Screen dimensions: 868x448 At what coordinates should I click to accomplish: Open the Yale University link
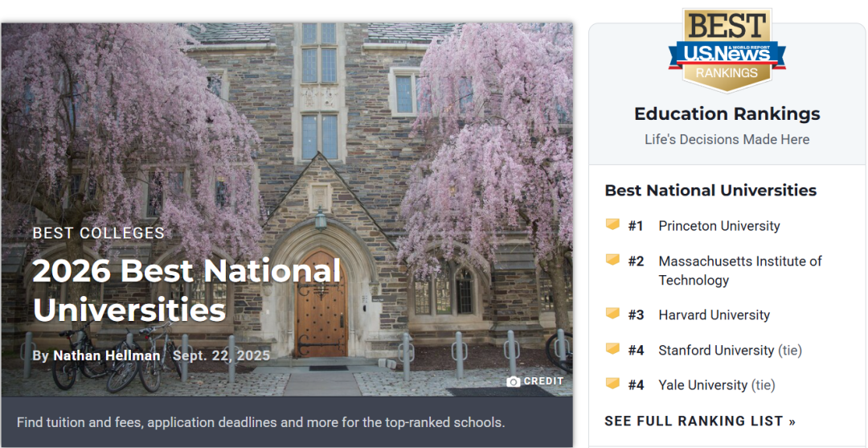[703, 385]
